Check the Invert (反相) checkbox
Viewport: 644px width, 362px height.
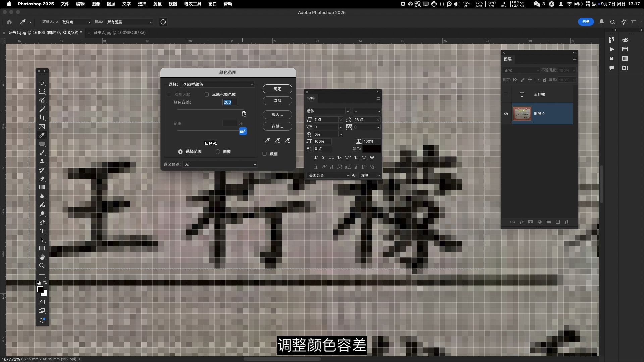click(x=265, y=154)
